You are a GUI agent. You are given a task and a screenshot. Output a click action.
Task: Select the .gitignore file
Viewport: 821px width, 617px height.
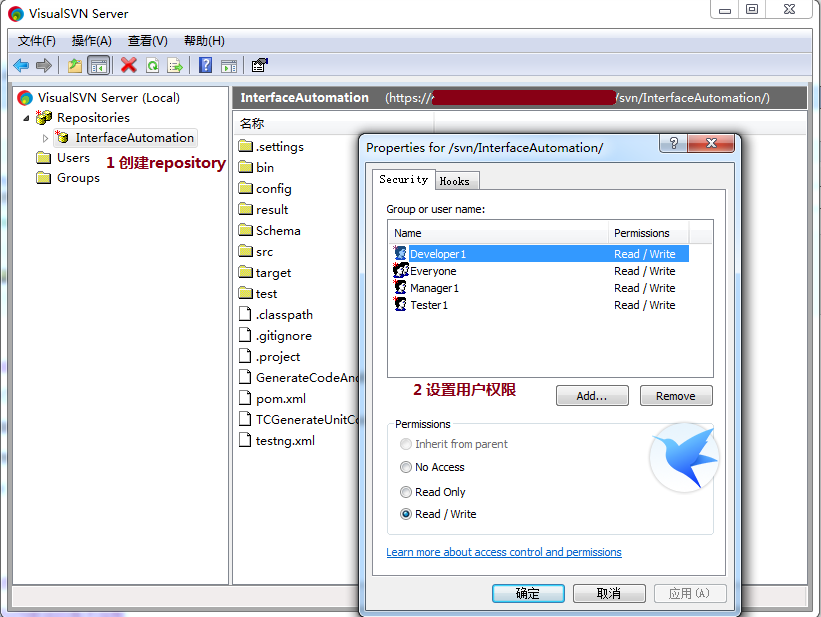click(275, 335)
